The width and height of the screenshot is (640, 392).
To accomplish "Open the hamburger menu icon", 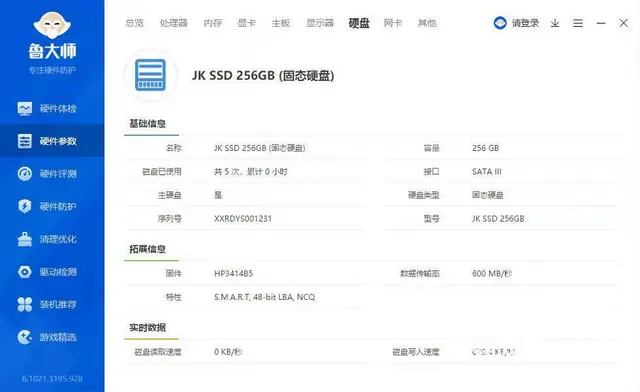I will pos(578,23).
